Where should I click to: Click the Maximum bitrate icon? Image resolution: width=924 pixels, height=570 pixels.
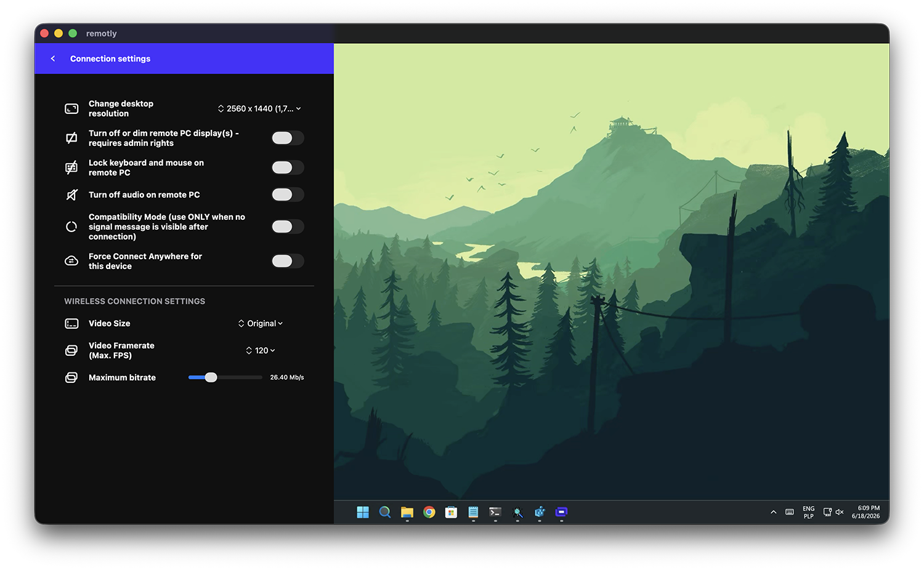tap(71, 377)
